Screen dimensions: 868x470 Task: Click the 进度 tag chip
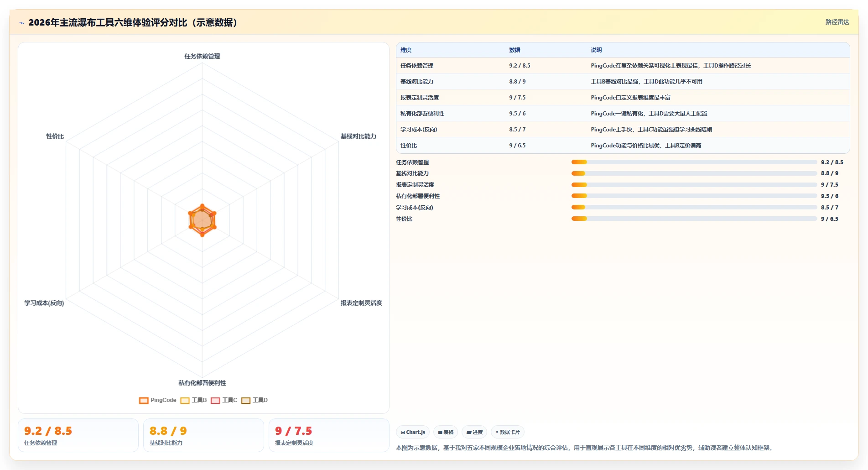pos(474,432)
